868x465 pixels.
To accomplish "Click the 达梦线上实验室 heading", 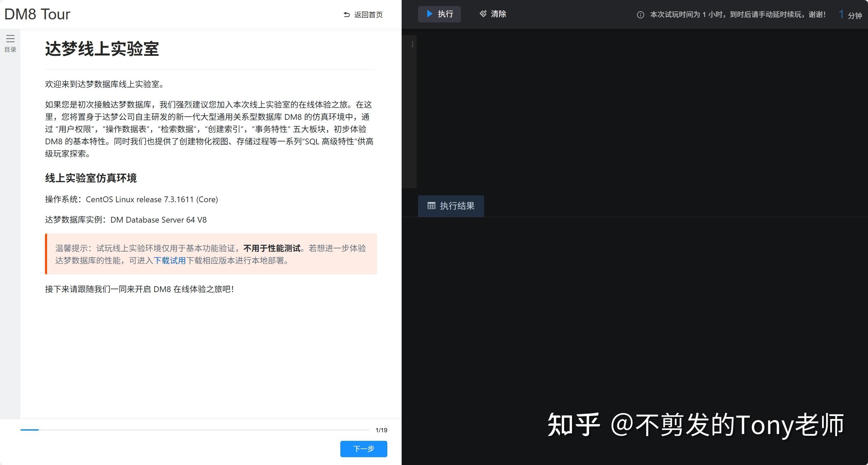I will [x=102, y=49].
